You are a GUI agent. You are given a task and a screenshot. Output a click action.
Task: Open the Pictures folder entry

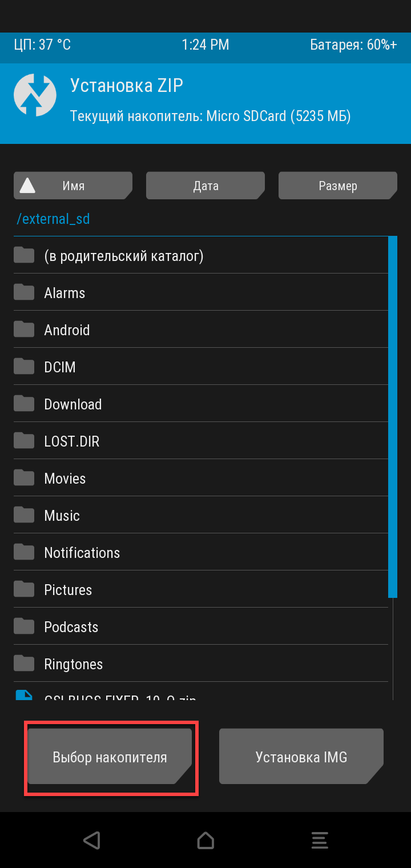(x=201, y=589)
